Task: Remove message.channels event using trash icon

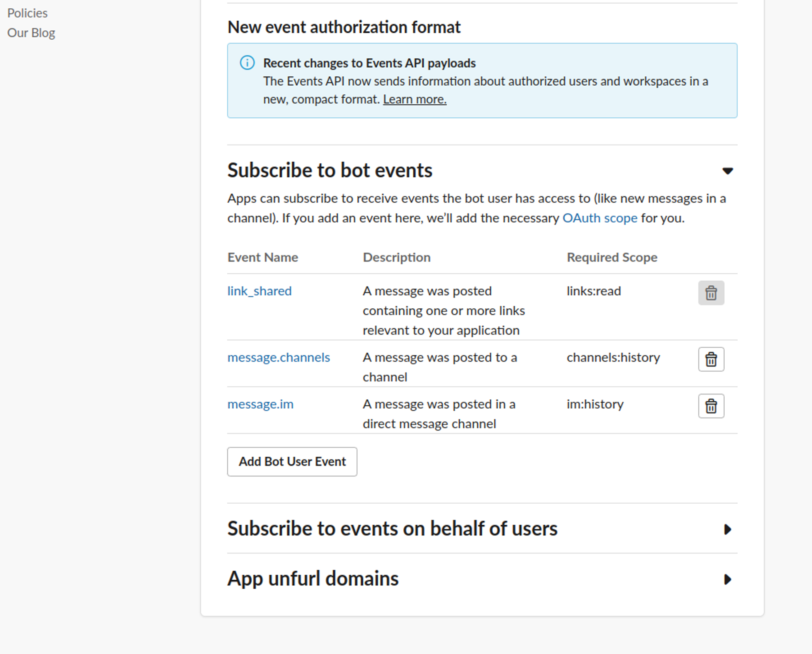Action: tap(711, 359)
